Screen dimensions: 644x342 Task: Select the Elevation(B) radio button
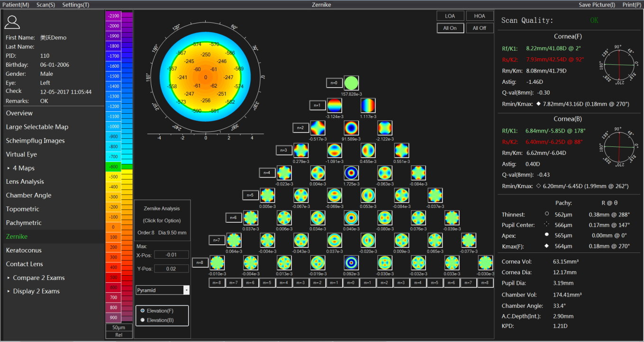pyautogui.click(x=143, y=320)
